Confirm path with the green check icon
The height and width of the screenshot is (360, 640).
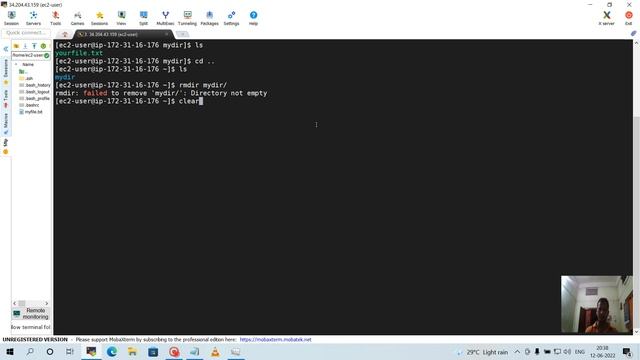click(x=47, y=55)
